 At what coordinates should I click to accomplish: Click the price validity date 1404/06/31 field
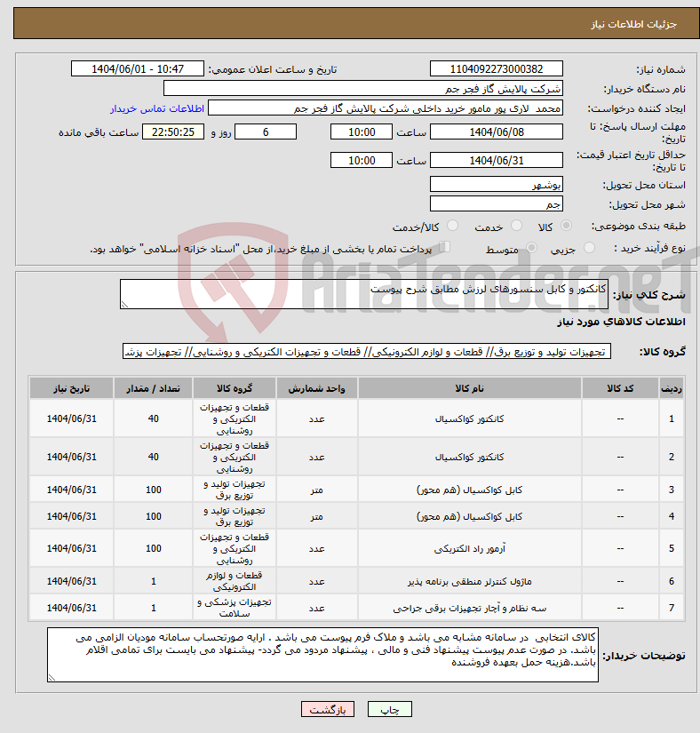coord(497,160)
